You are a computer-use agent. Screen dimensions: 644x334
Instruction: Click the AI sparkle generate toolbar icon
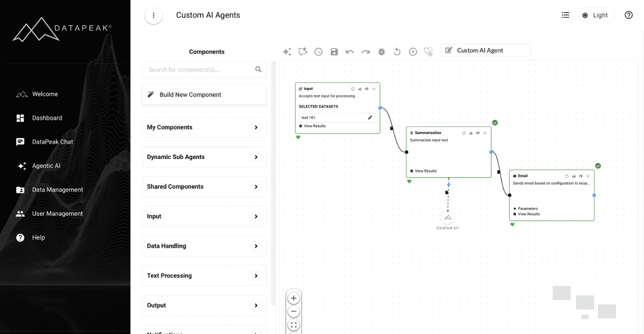coord(287,52)
